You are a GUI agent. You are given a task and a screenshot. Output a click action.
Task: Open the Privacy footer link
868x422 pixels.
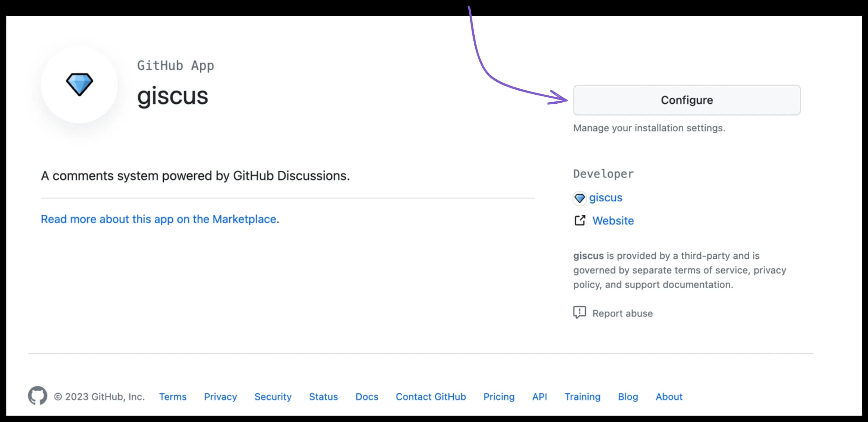pos(220,397)
